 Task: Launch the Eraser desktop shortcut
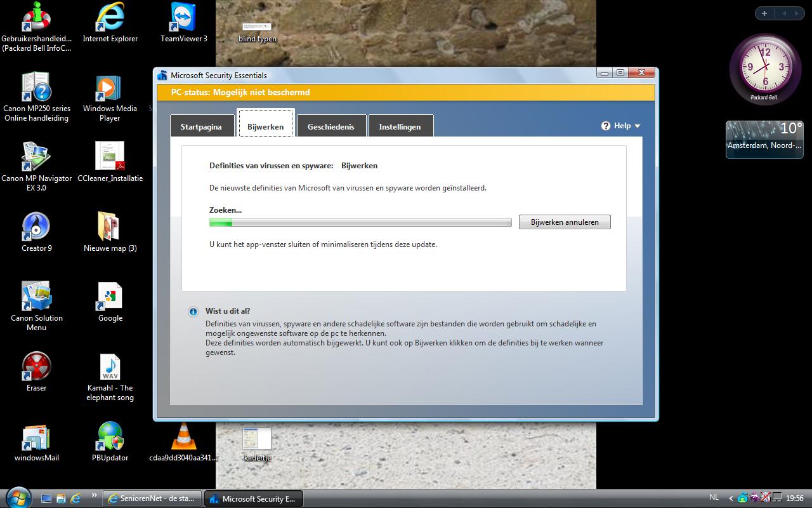(x=36, y=371)
